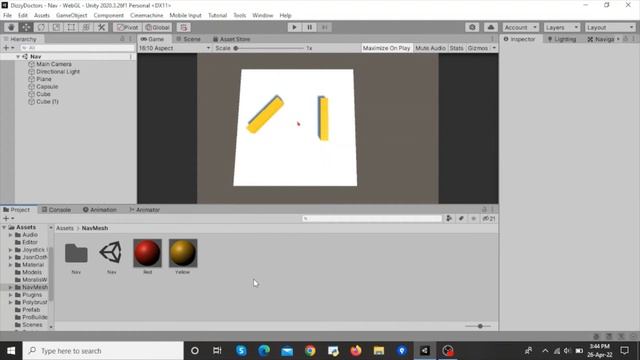Open Firefox from the taskbar
640x360 pixels.
coord(356,351)
